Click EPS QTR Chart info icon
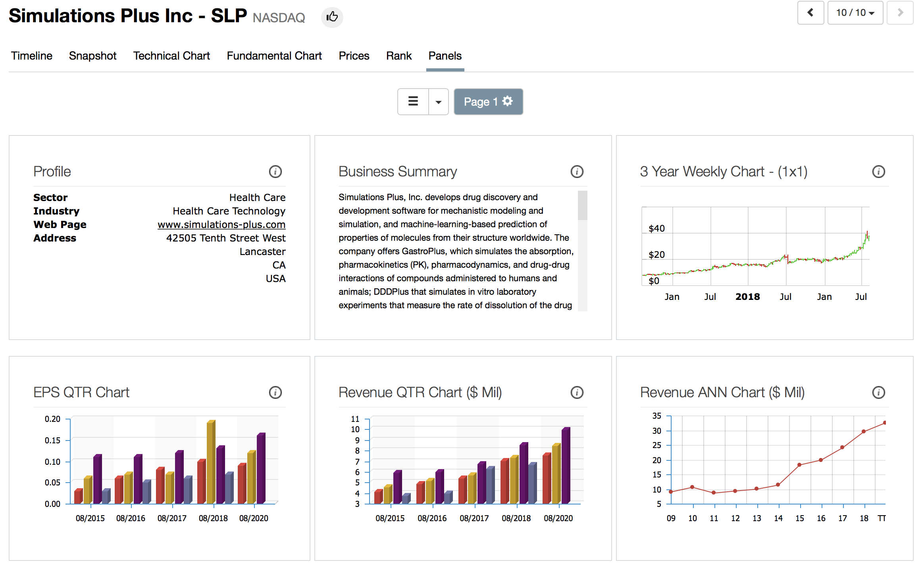 [275, 392]
